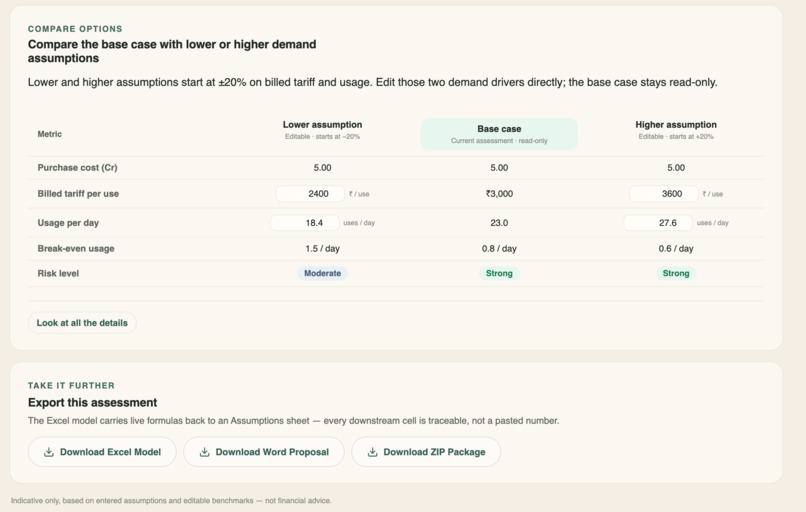Click the Billed tariff per use row label

[x=78, y=194]
